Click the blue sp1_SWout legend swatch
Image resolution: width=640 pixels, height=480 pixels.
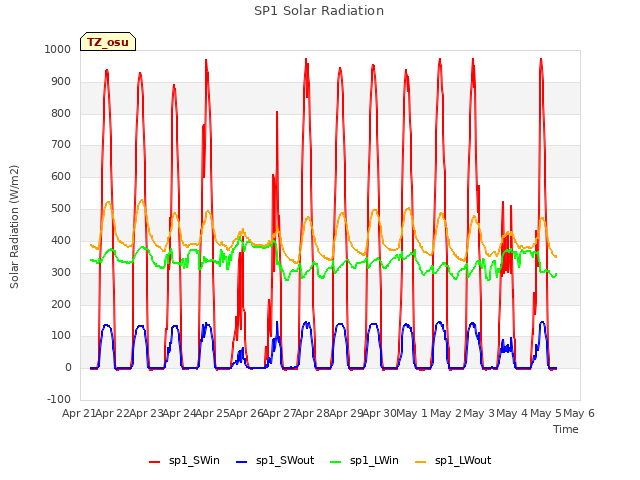242,462
